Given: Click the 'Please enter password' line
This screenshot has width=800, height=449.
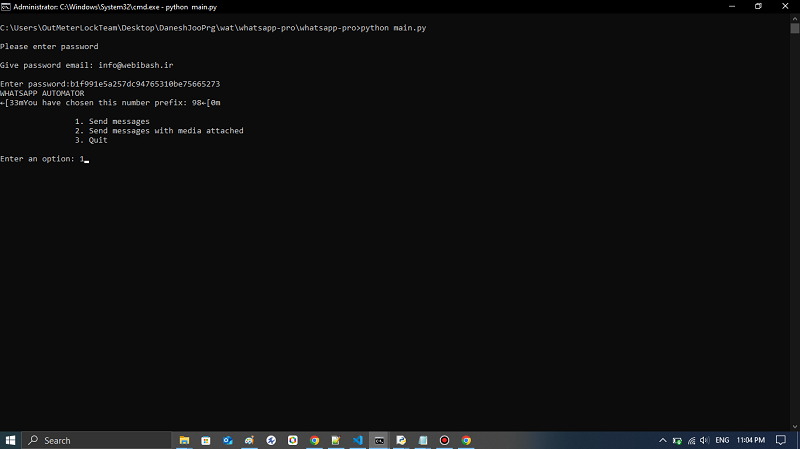Looking at the screenshot, I should click(49, 46).
